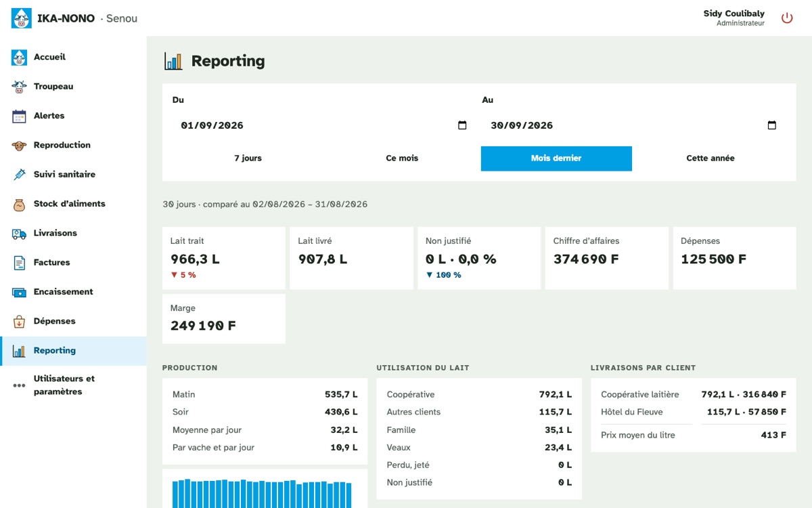The image size is (812, 508).
Task: Click the Alertes calendar icon
Action: pos(20,116)
